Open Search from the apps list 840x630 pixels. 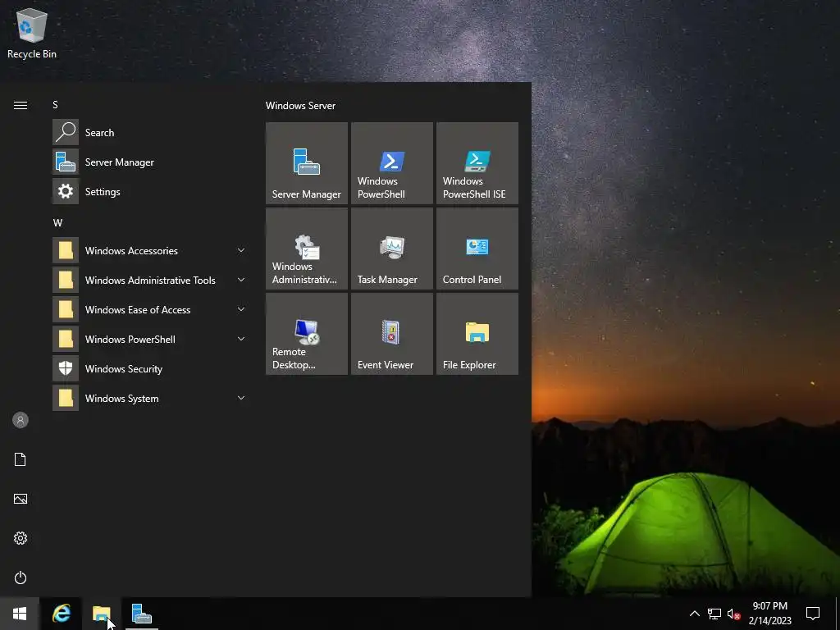click(x=150, y=132)
